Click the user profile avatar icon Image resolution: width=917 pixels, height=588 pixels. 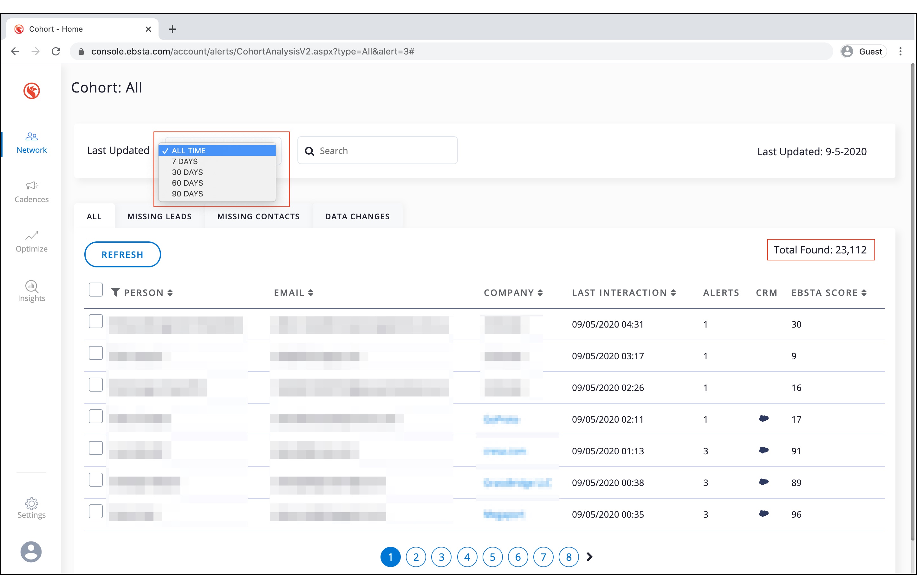[31, 552]
